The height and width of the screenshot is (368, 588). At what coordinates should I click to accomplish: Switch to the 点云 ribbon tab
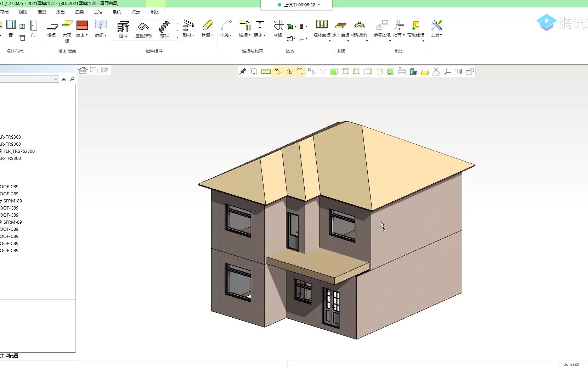tap(136, 12)
